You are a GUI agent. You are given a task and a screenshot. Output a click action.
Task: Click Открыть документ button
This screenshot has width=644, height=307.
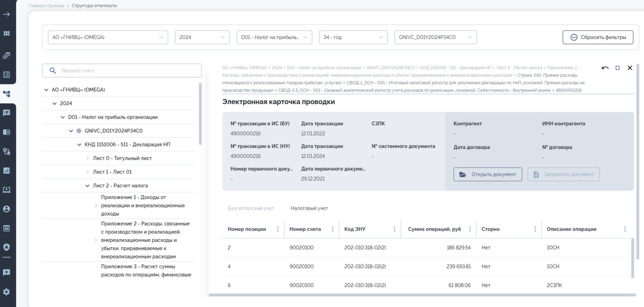pyautogui.click(x=488, y=174)
